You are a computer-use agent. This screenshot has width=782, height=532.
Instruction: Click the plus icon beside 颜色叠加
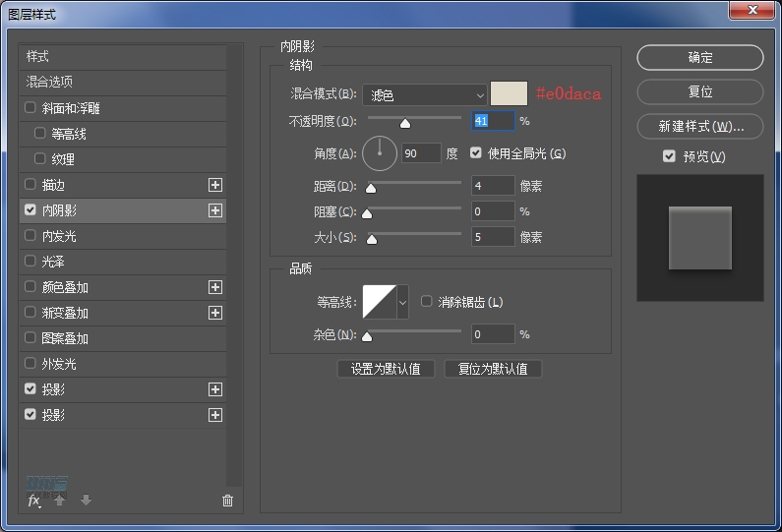(x=215, y=287)
